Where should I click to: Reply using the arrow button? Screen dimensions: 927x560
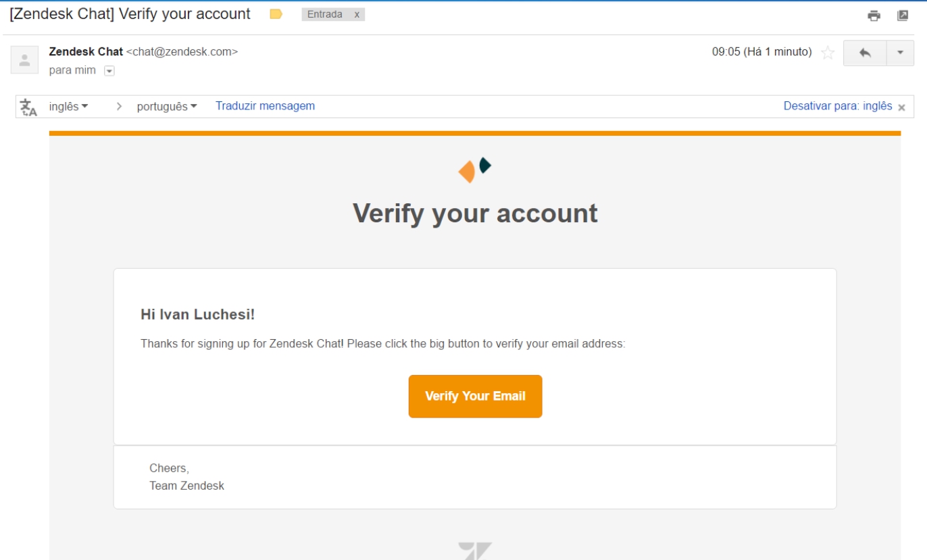(x=865, y=53)
